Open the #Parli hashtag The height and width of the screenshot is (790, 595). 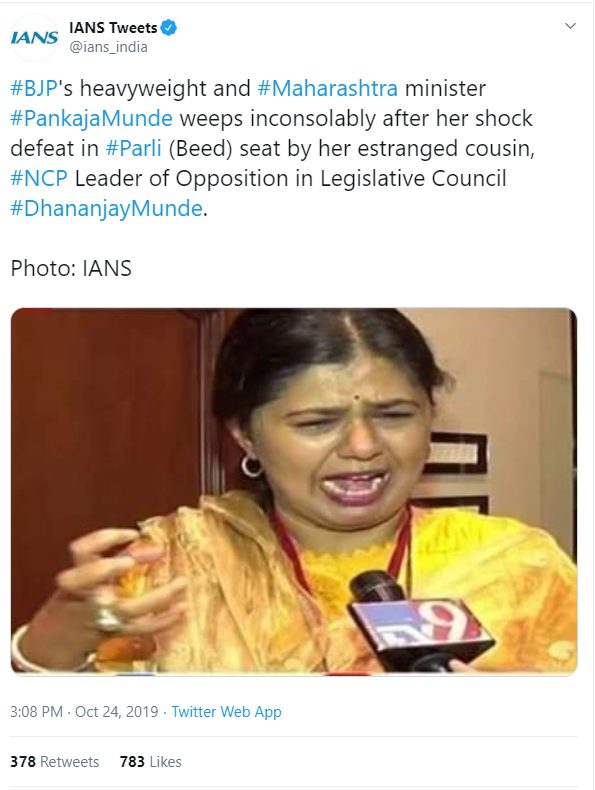point(134,149)
